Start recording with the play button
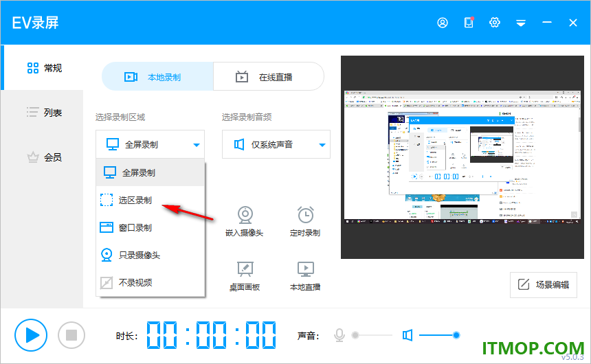Screen dimensions: 591x364 (x=31, y=335)
